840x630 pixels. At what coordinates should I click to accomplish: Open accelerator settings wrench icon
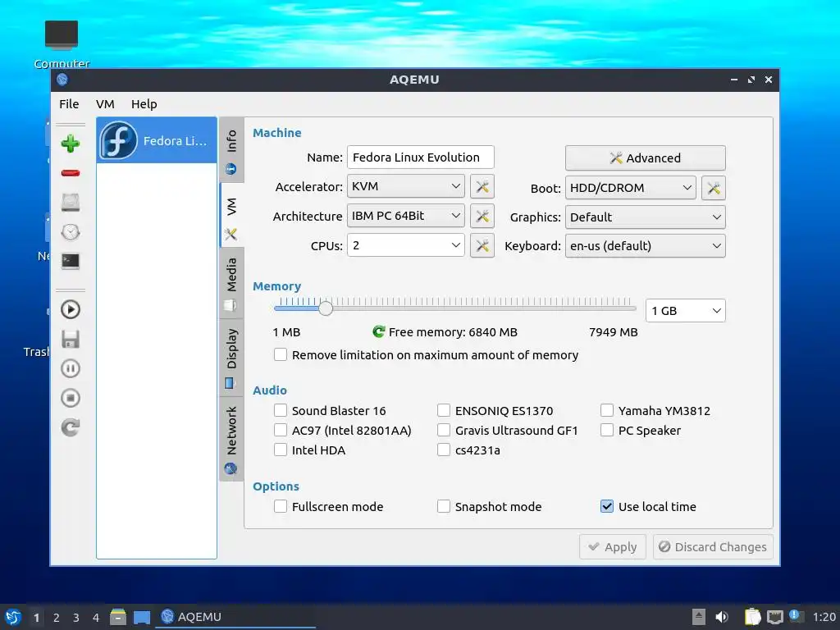(x=482, y=186)
